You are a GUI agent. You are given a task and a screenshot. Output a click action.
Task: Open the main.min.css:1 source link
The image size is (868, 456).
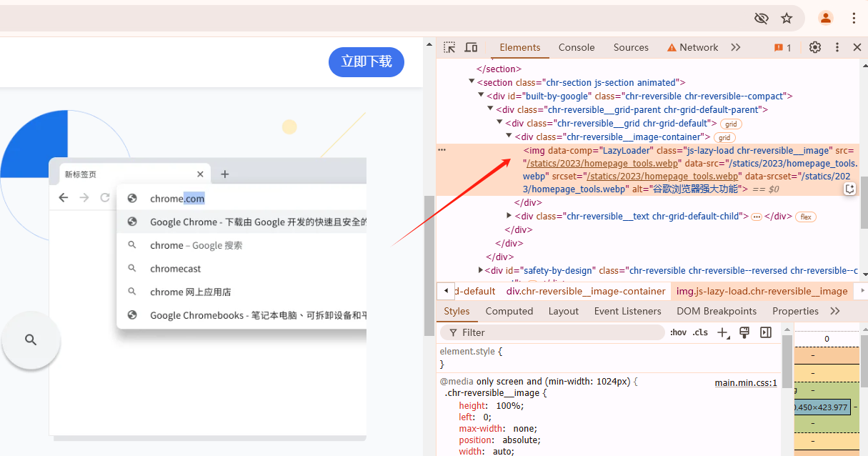point(746,383)
